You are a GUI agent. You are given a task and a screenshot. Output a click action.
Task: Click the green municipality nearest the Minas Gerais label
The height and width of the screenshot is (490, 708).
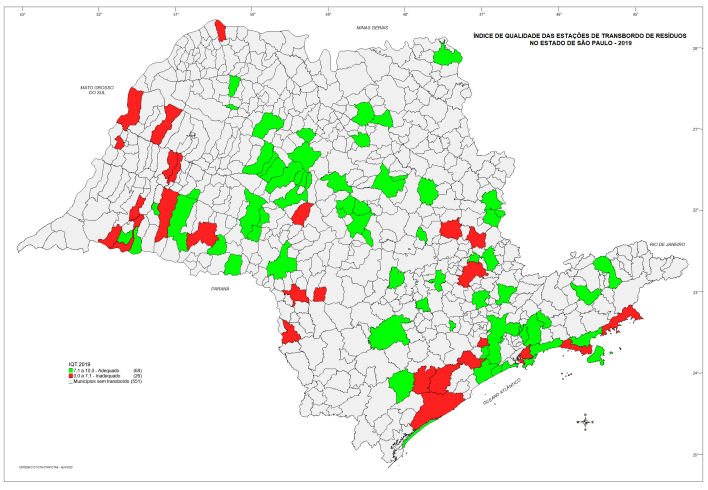point(447,57)
